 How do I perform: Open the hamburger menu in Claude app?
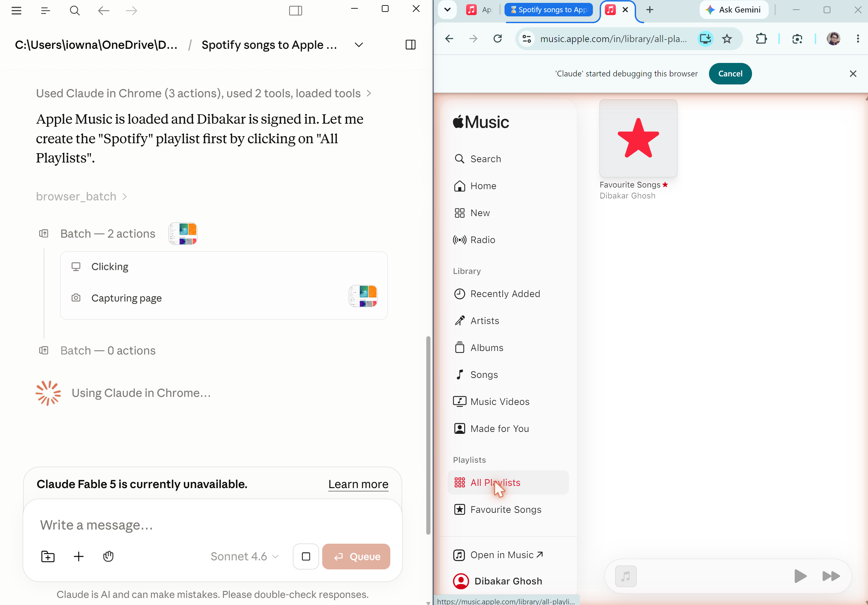click(16, 10)
